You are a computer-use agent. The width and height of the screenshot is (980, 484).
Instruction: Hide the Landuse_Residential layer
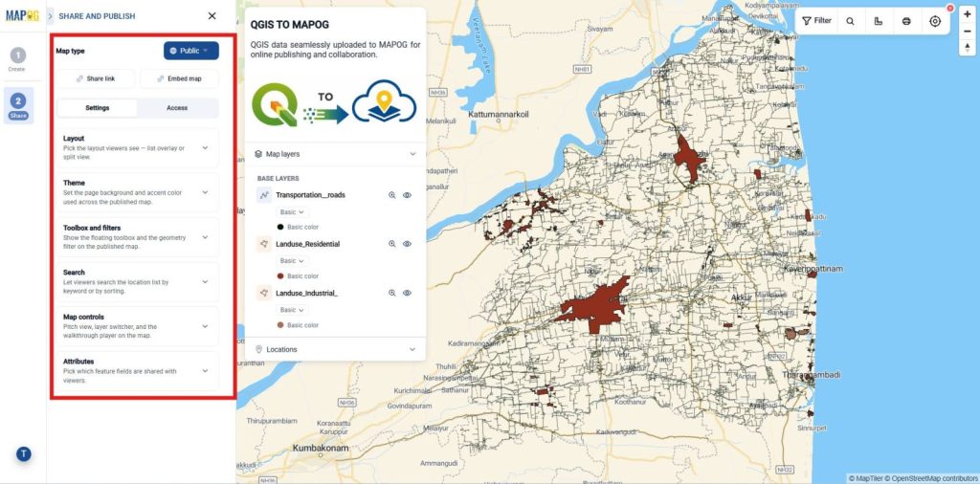[x=407, y=244]
